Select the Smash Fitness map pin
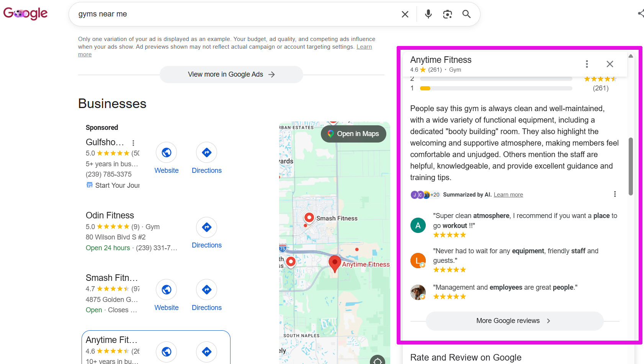Screen dimensions: 644x364 [309, 218]
